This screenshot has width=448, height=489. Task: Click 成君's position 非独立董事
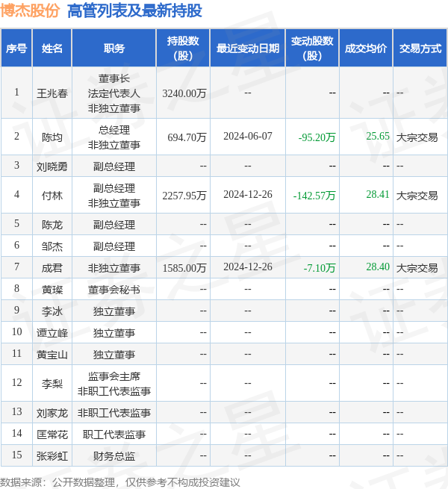[x=114, y=267]
